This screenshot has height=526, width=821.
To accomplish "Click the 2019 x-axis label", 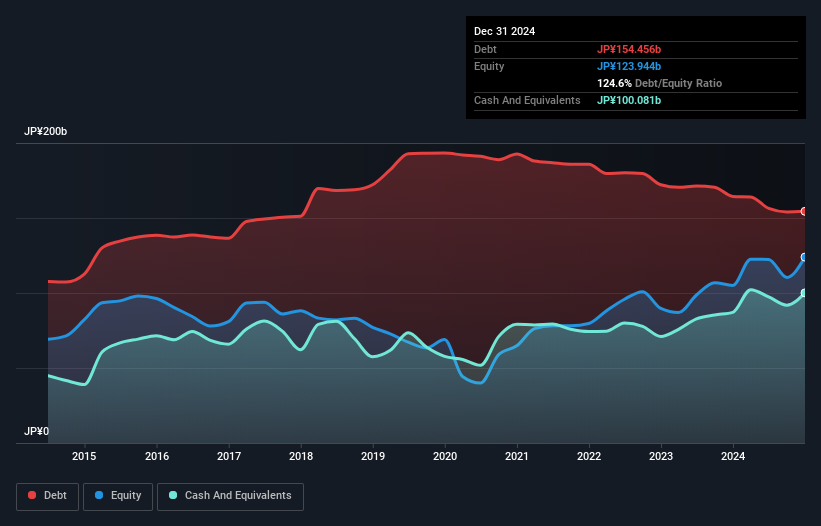I will (x=373, y=456).
